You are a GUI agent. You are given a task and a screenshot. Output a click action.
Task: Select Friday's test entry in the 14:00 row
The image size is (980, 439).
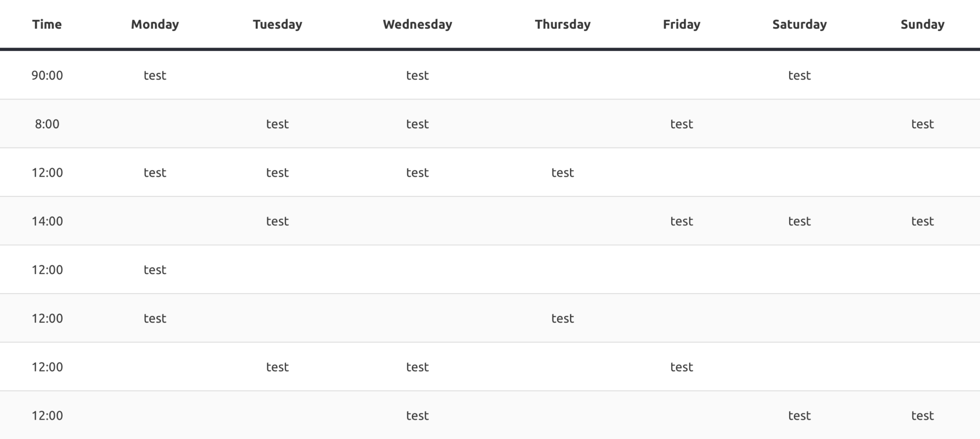(681, 221)
